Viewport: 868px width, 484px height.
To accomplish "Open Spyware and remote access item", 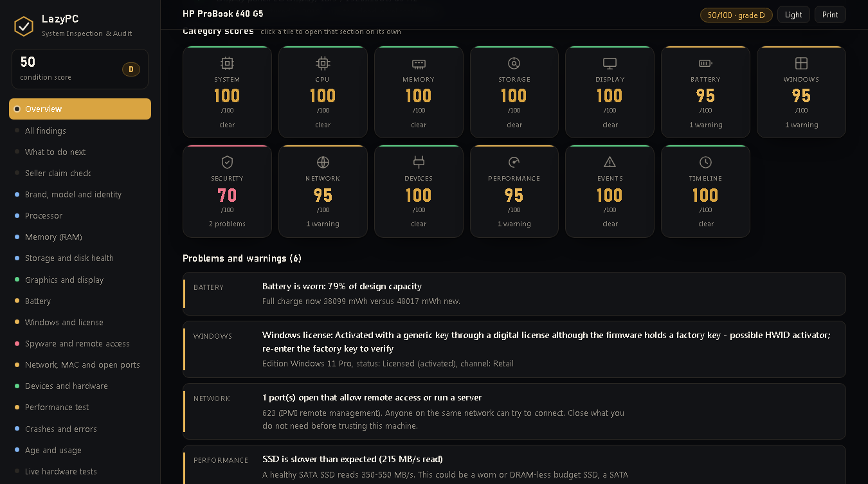I will click(80, 343).
